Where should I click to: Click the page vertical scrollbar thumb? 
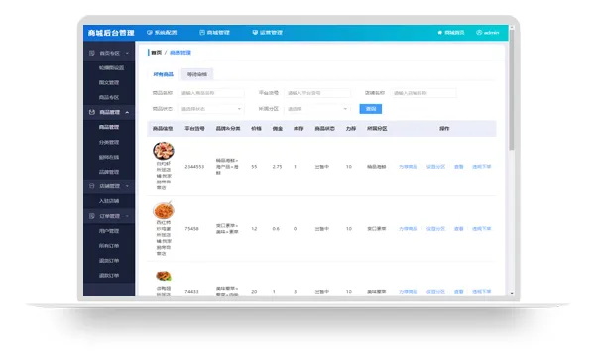point(511,90)
